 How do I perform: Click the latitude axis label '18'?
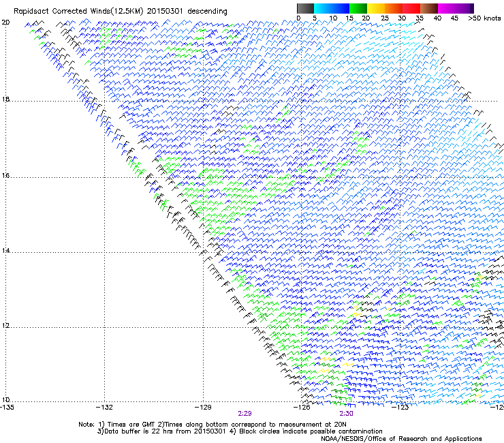coord(5,99)
